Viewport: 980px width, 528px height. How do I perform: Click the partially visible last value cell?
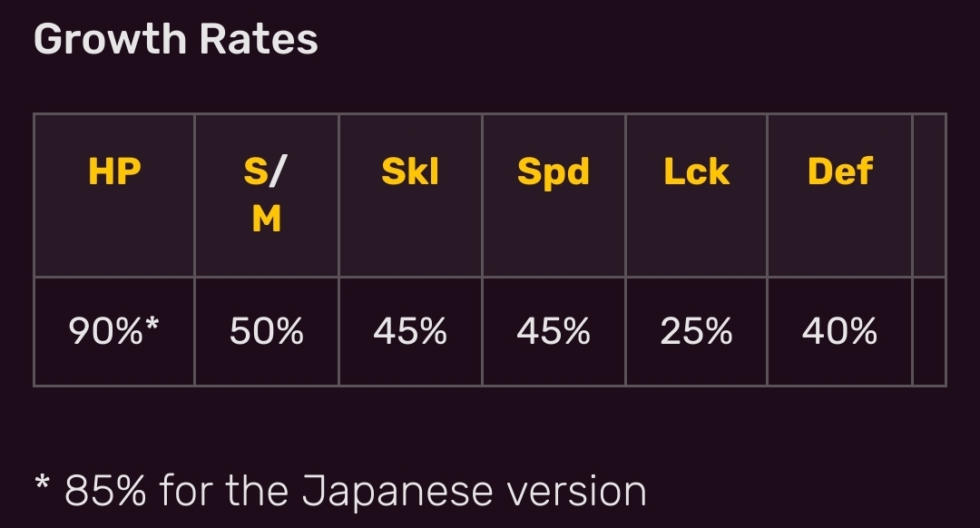click(929, 332)
